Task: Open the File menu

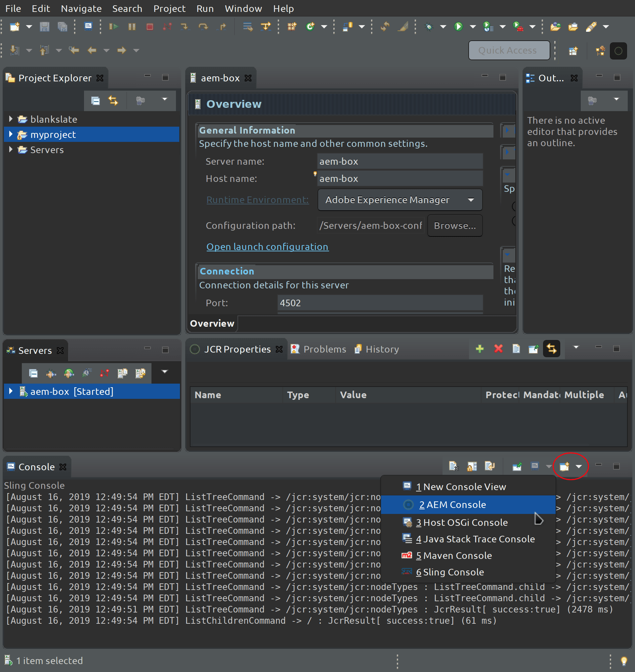Action: click(13, 9)
